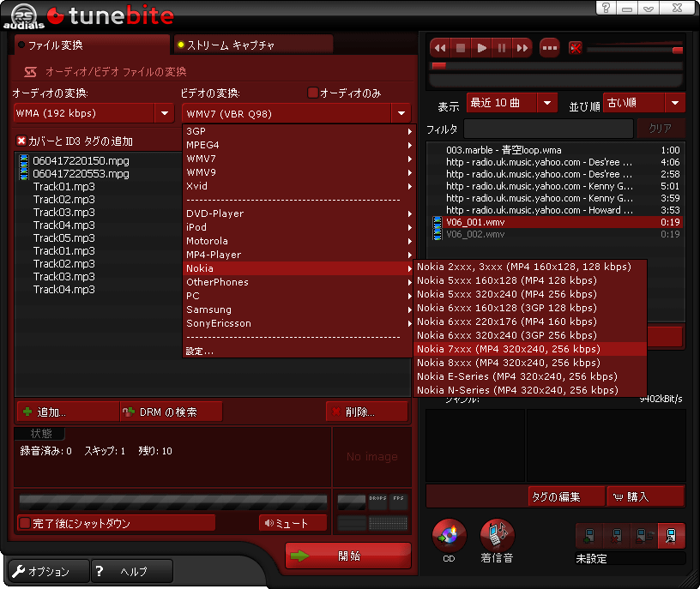Open the WMV7 (VBR Q98) video dropdown

coord(297,113)
